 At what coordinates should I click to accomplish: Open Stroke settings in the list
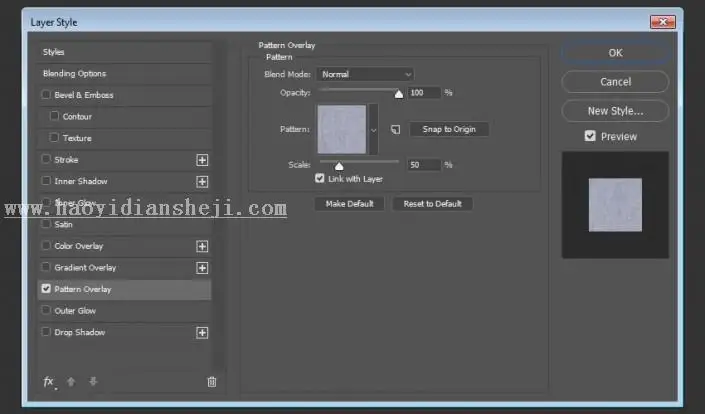pyautogui.click(x=66, y=160)
